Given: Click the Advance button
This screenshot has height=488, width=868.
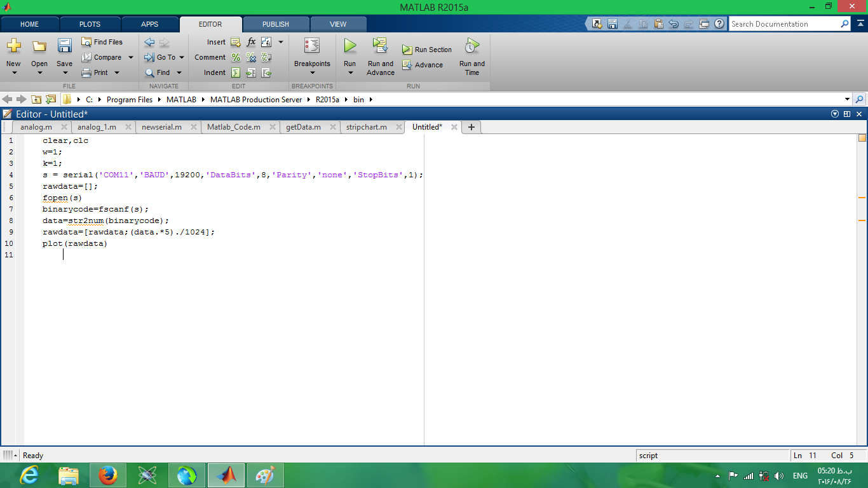Looking at the screenshot, I should (x=423, y=65).
